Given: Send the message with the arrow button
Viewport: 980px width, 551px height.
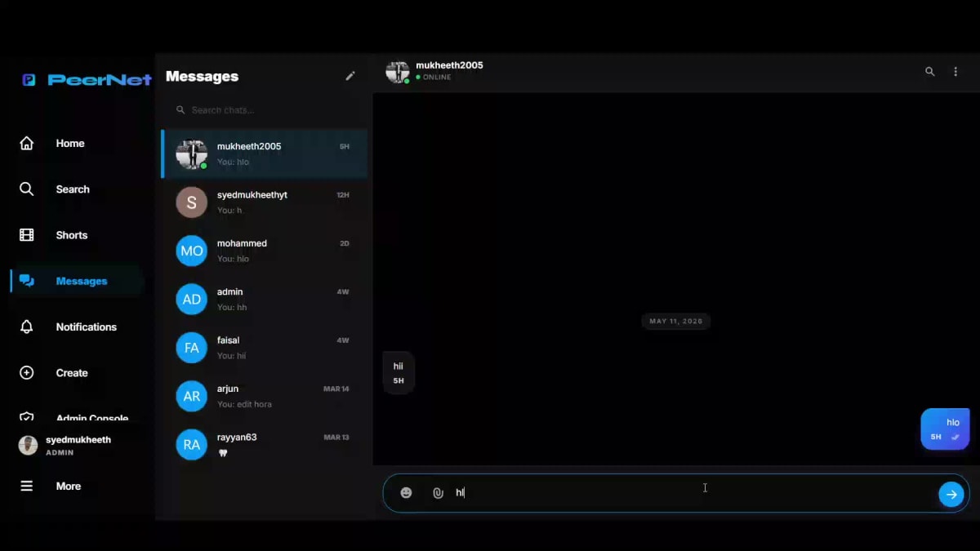Looking at the screenshot, I should pyautogui.click(x=951, y=494).
